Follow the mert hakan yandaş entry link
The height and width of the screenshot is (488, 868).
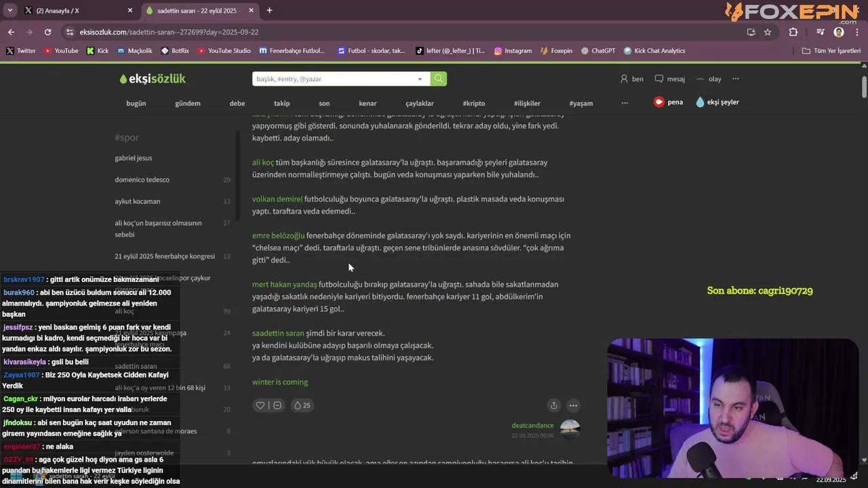[285, 285]
